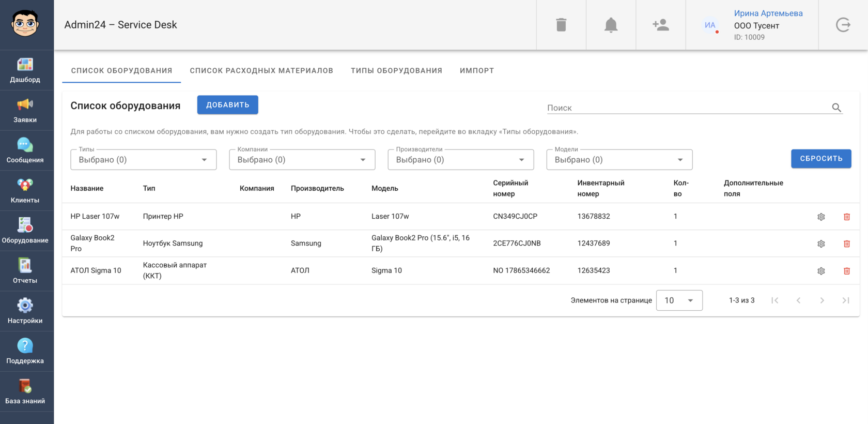
Task: Open the Поддержка help section
Action: pyautogui.click(x=25, y=352)
